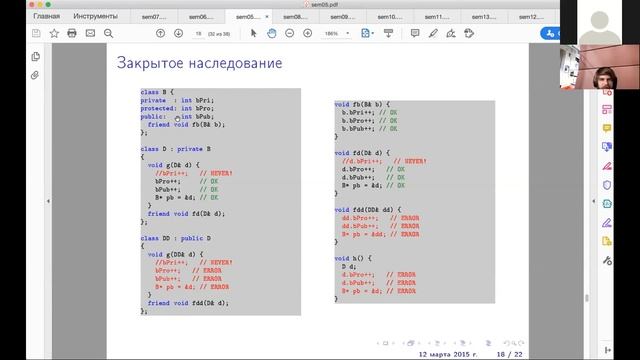Click the search/undo navigation icons in slide footer

(x=513, y=343)
